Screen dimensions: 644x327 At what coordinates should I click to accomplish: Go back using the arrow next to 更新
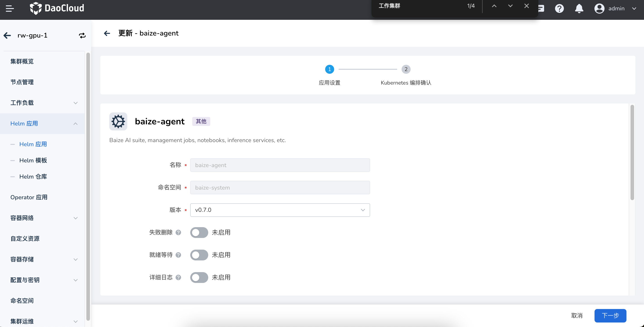(107, 33)
